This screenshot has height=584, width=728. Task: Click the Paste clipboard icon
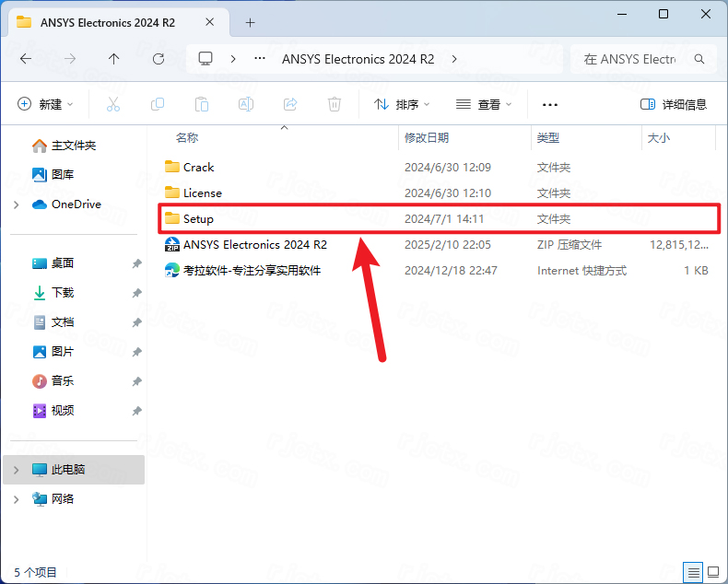click(202, 105)
